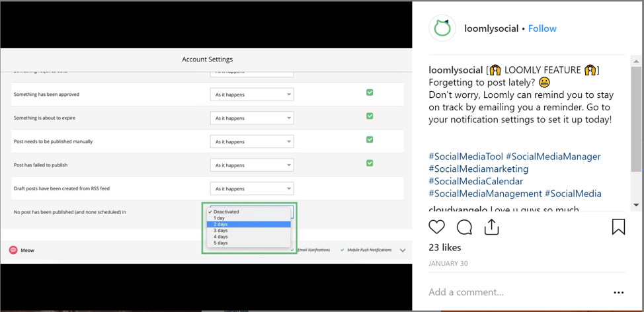Open comments via speech bubble icon

point(464,227)
